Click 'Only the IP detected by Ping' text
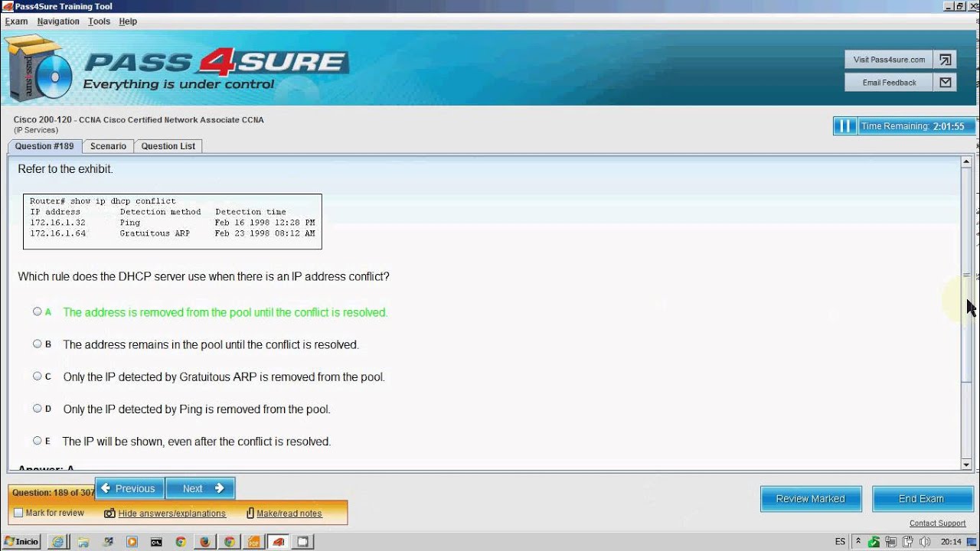 197,409
